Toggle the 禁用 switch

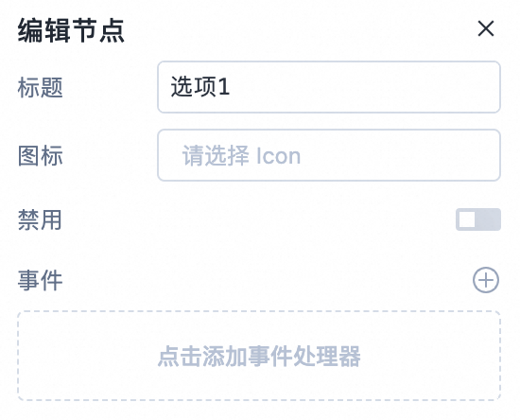click(x=477, y=219)
